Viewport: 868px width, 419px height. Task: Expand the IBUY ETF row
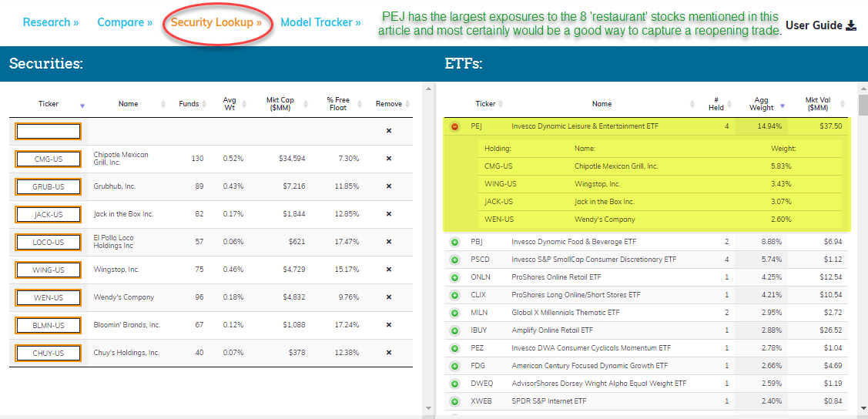(455, 330)
